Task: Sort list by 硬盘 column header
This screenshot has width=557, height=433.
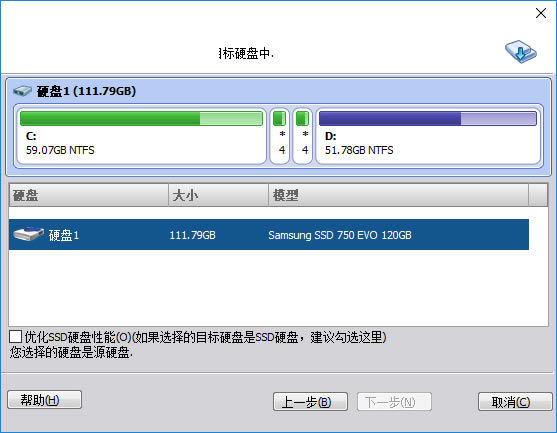Action: [x=88, y=195]
